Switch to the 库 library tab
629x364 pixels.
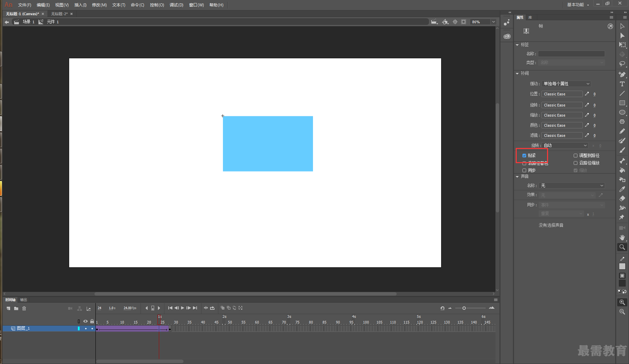pos(530,17)
